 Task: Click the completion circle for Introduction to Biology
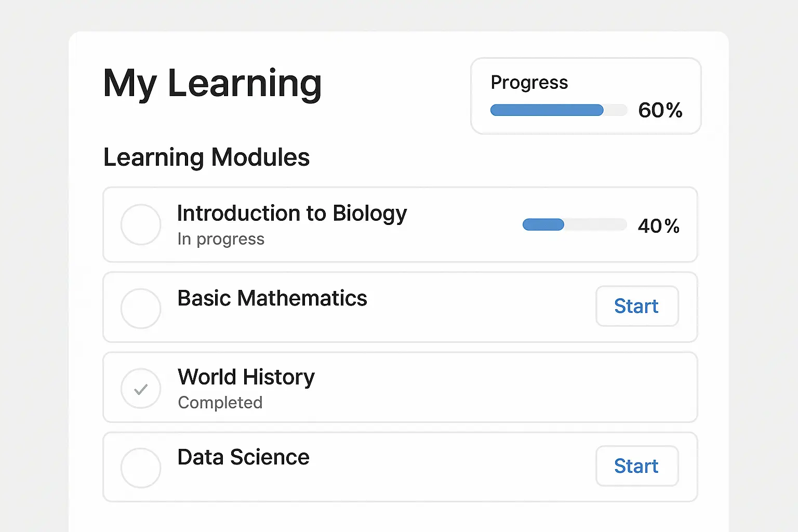pos(141,225)
